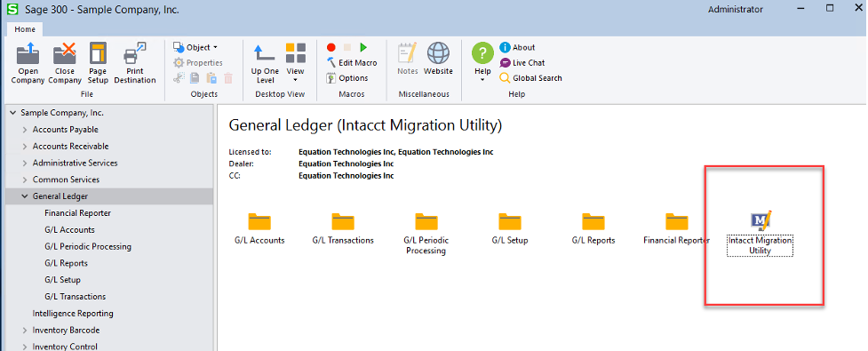Viewport: 868px width, 351px height.
Task: Open the View dropdown
Action: pyautogui.click(x=296, y=63)
